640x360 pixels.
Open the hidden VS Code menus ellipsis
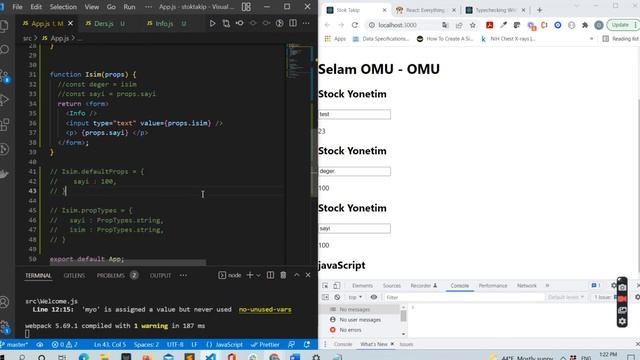(x=148, y=7)
